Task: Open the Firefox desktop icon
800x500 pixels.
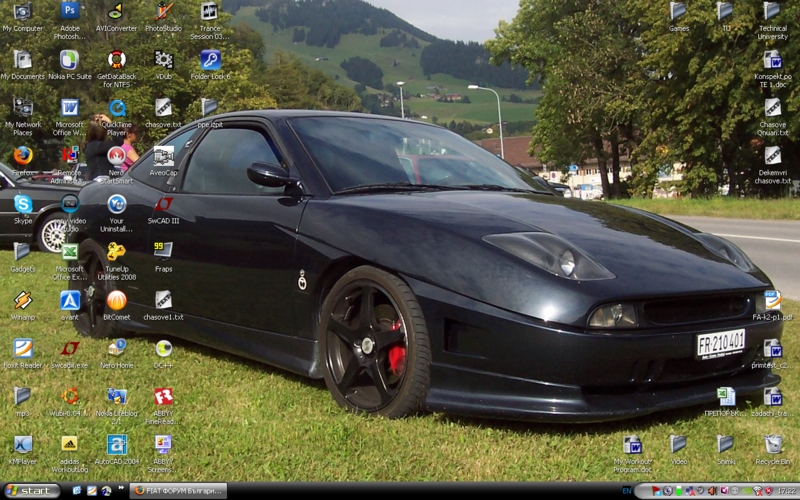Action: pyautogui.click(x=22, y=156)
